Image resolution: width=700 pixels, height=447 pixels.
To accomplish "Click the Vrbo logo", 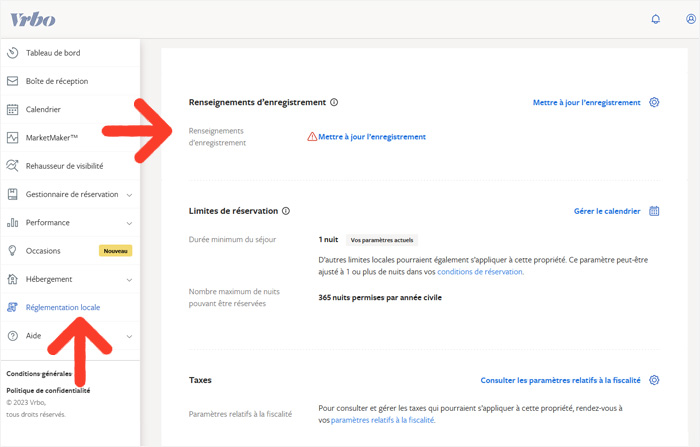I will [x=33, y=19].
